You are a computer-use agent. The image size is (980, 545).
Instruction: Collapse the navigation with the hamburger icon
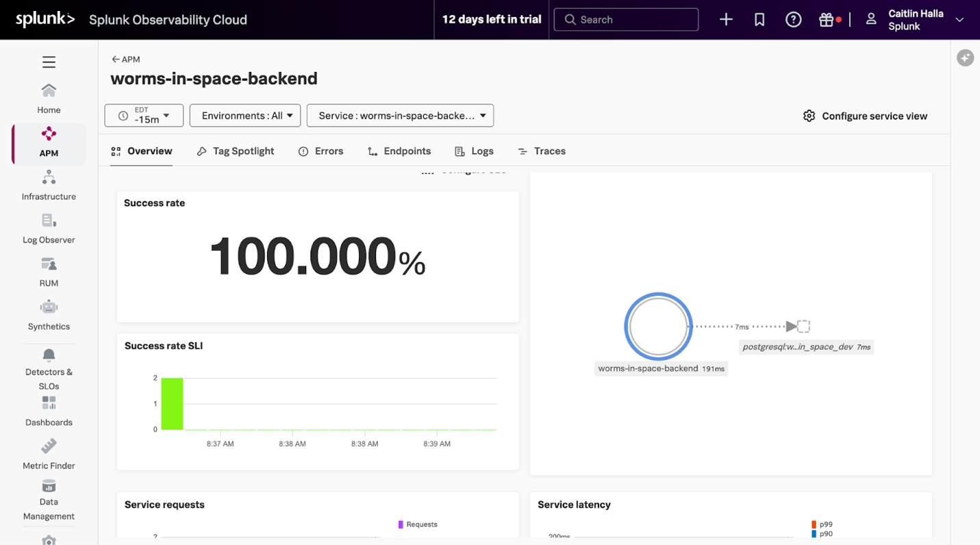(x=48, y=62)
